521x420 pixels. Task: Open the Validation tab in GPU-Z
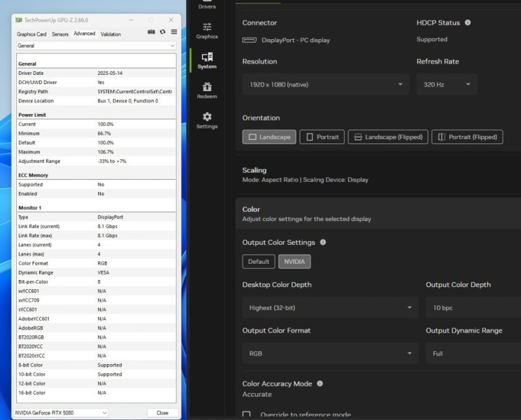[x=111, y=34]
